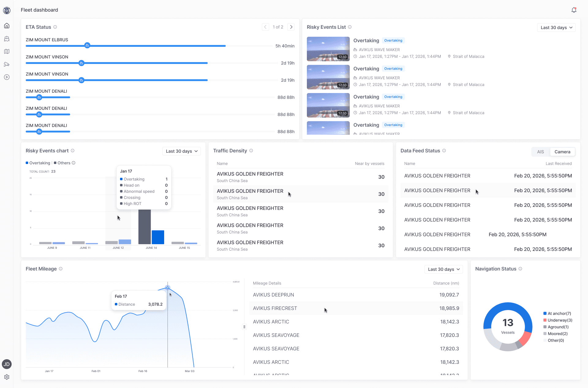Click info icon beside Navigation Status
This screenshot has width=588, height=388.
coord(520,269)
